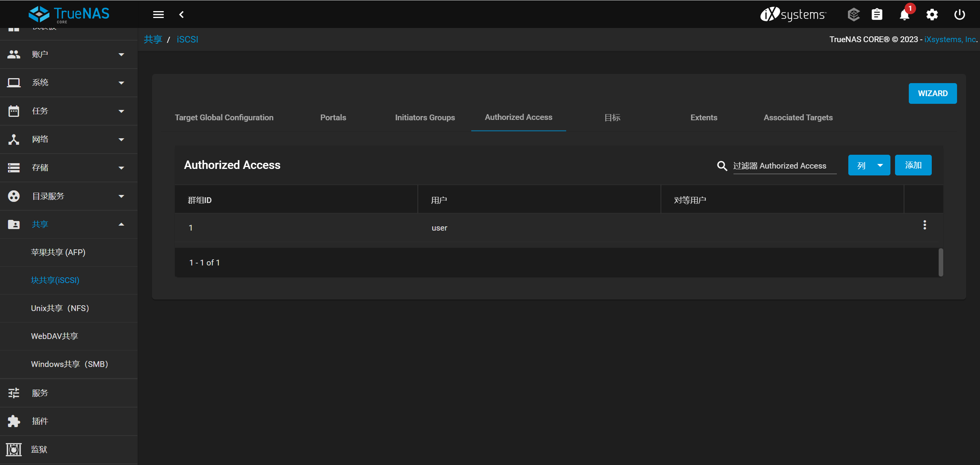Collapse the 共享 sidebar section
Viewport: 980px width, 465px height.
68,224
